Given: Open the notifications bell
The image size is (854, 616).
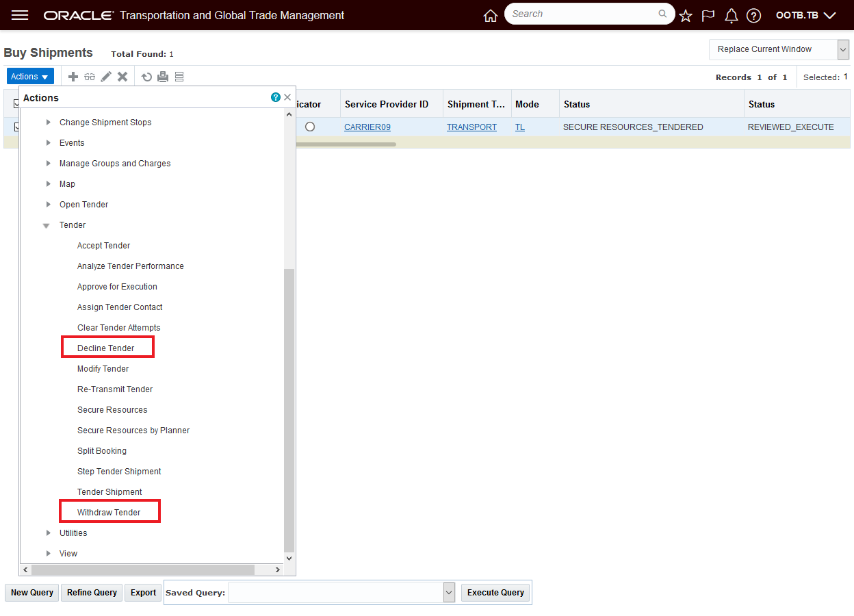Looking at the screenshot, I should (731, 16).
